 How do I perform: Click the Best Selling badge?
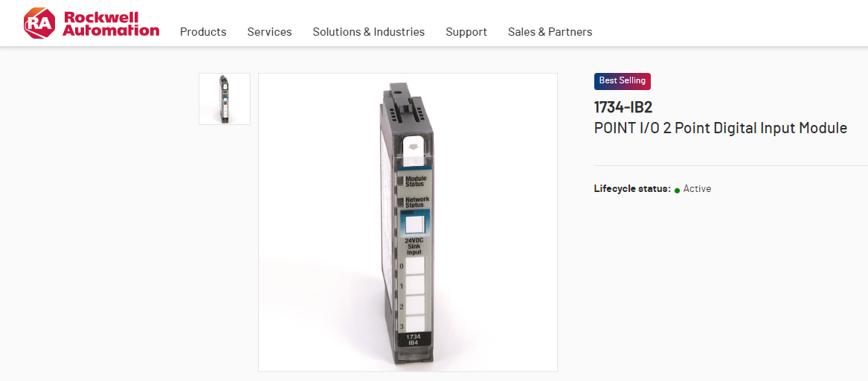623,81
